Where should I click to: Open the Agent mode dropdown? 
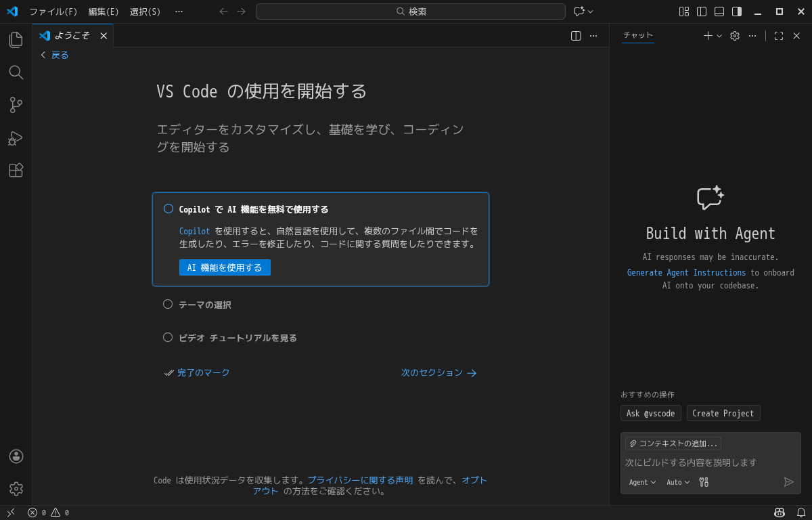(x=642, y=482)
